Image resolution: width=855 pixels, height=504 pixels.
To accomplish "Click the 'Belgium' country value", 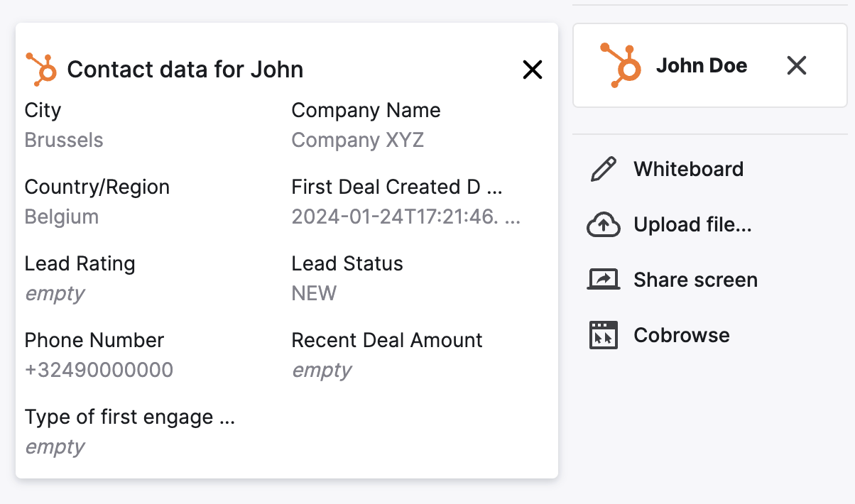I will click(x=62, y=217).
